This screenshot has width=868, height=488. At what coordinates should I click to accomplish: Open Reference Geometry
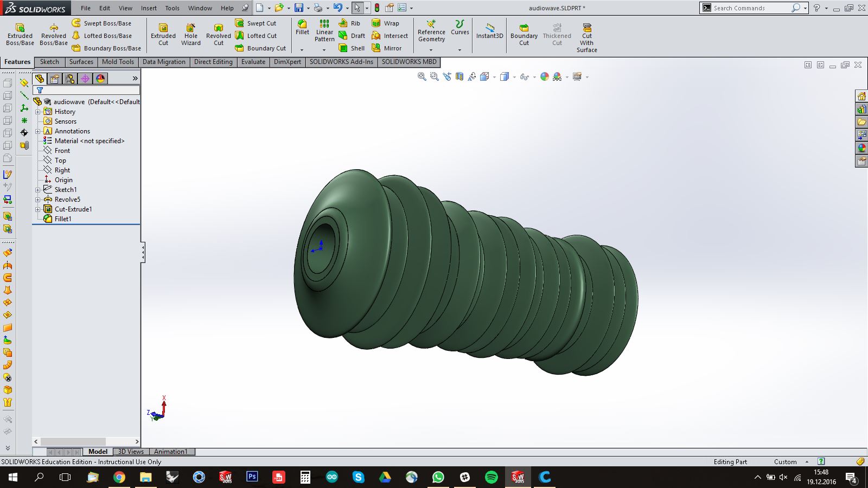[431, 31]
